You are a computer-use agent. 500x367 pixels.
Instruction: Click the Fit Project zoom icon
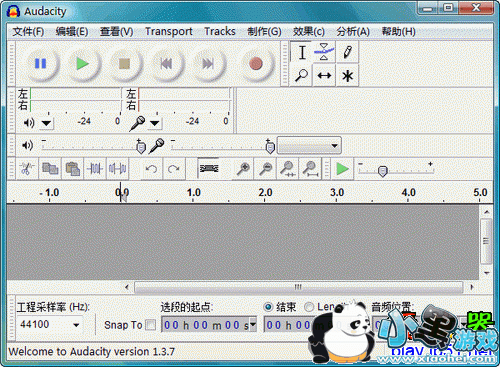tap(310, 169)
